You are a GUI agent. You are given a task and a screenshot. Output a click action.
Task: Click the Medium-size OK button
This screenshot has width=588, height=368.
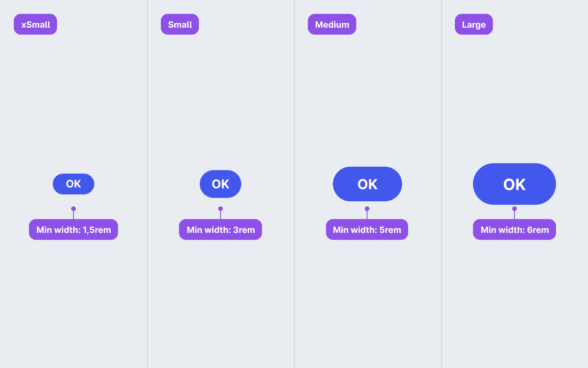[x=367, y=184]
